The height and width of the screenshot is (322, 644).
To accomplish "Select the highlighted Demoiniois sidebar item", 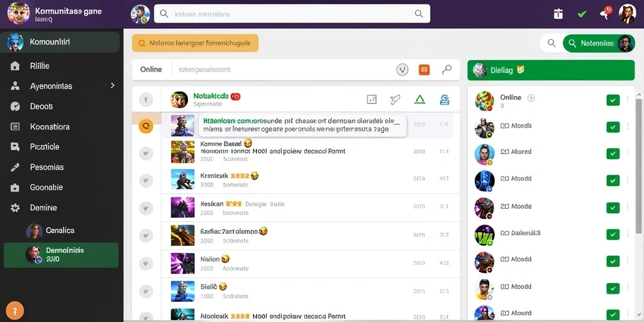I will (61, 255).
